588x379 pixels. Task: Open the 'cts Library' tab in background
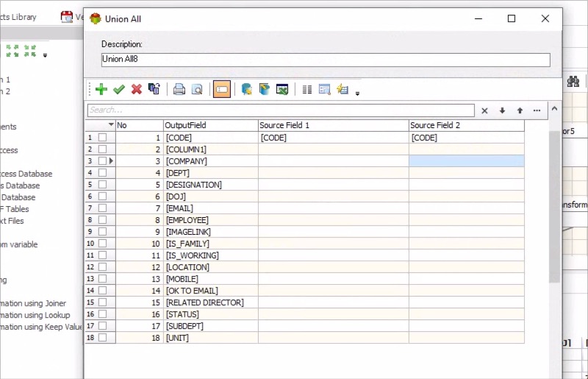point(18,17)
